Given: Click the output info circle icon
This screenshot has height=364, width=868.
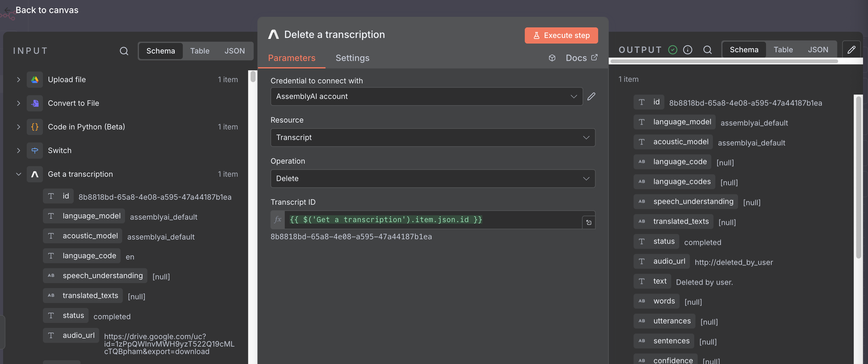Looking at the screenshot, I should coord(687,50).
